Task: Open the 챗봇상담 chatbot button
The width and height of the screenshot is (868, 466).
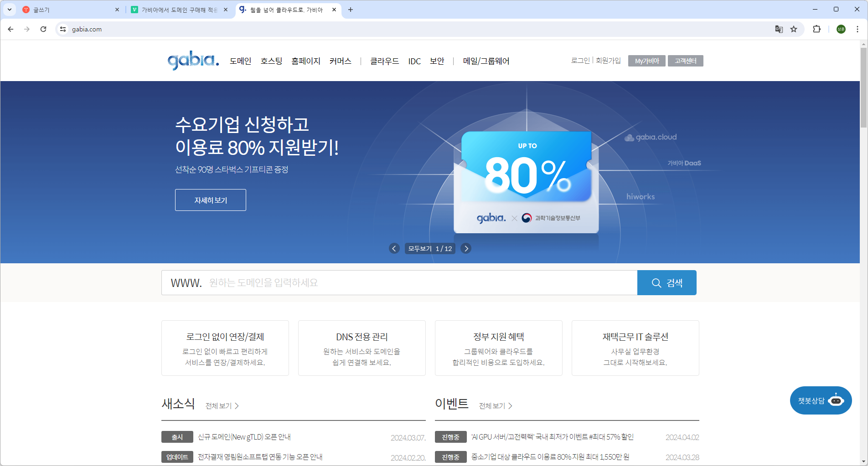Action: pos(821,400)
